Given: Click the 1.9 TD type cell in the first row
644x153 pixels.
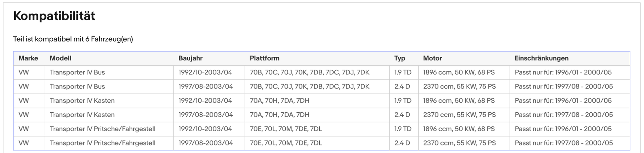Looking at the screenshot, I should [402, 72].
